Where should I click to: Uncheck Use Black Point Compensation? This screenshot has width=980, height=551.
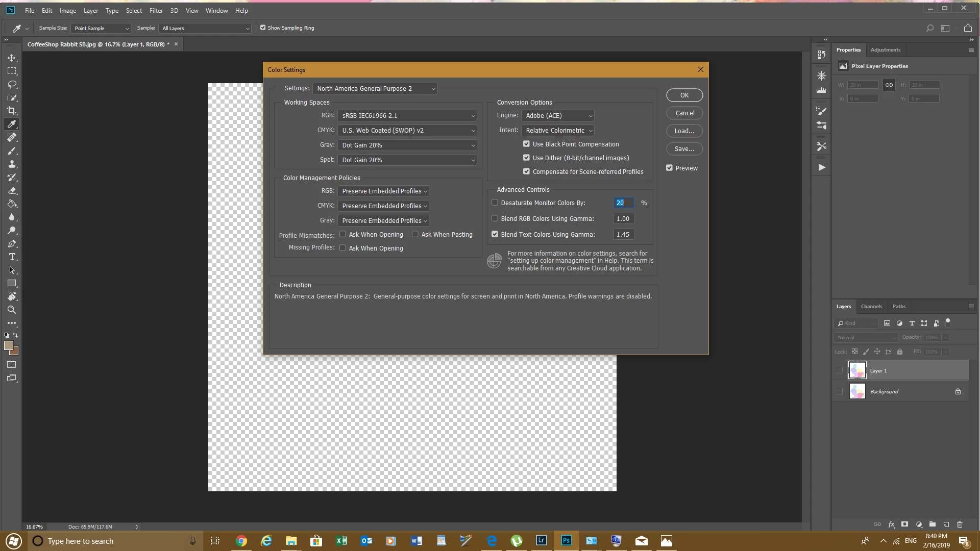(526, 144)
